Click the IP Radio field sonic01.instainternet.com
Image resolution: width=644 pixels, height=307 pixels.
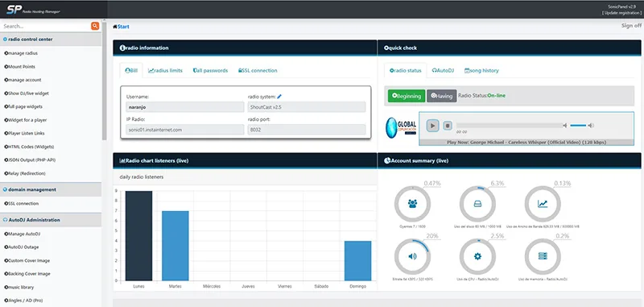tap(185, 130)
